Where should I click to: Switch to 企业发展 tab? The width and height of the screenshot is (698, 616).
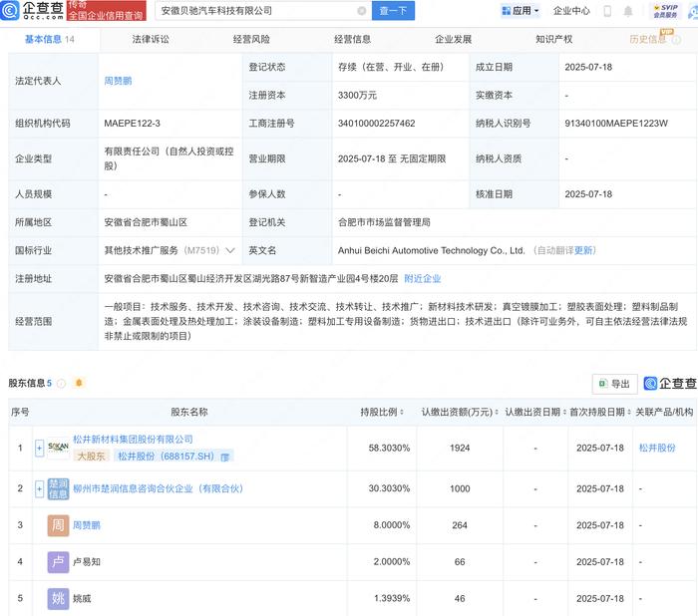coord(453,39)
